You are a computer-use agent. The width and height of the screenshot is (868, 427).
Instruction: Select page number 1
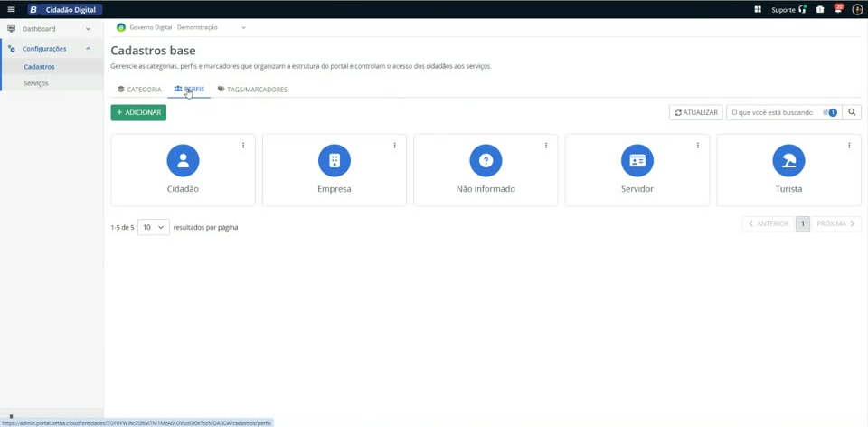pyautogui.click(x=803, y=223)
